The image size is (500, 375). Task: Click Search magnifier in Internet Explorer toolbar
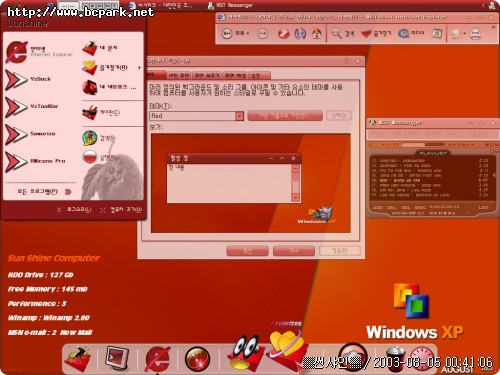click(x=342, y=33)
